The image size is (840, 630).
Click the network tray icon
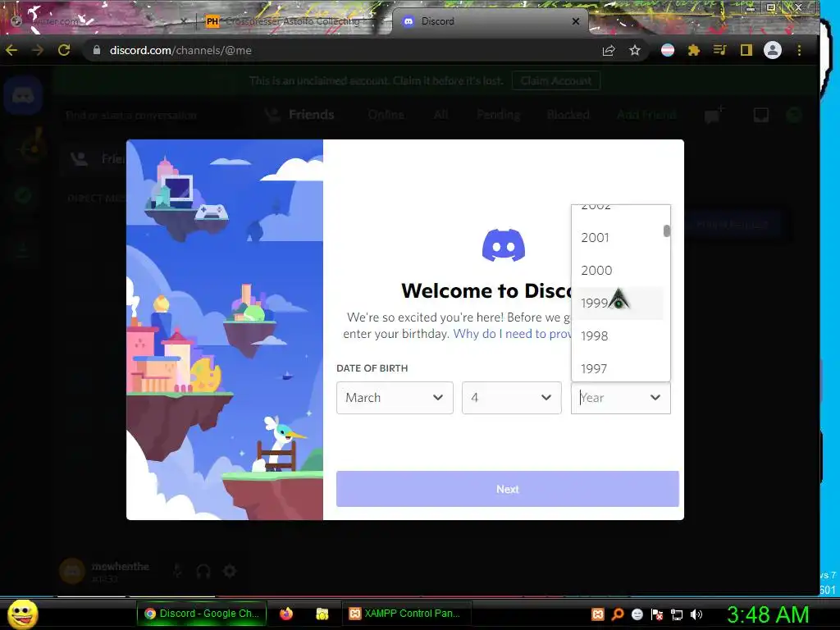click(x=677, y=614)
